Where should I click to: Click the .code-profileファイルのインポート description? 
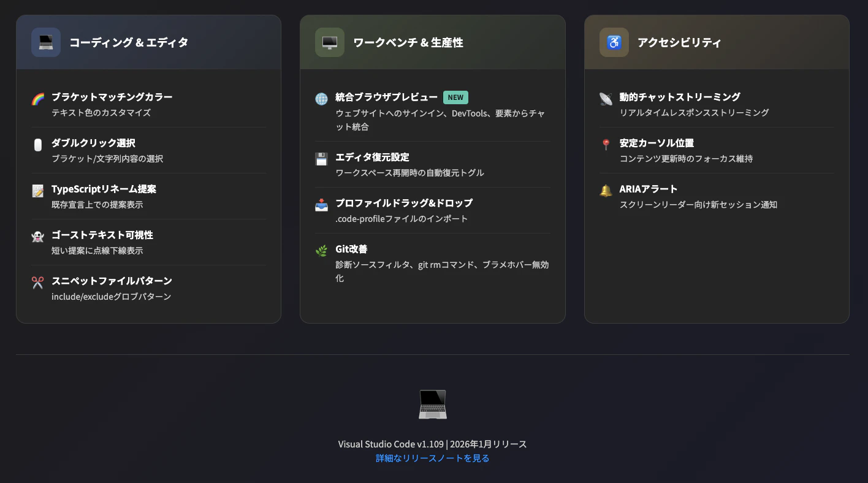402,219
